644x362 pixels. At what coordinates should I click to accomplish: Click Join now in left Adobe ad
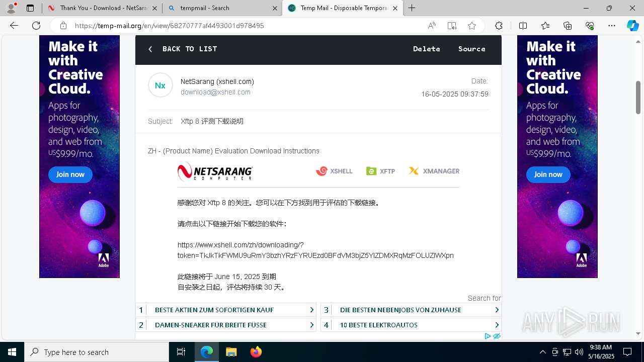[70, 174]
